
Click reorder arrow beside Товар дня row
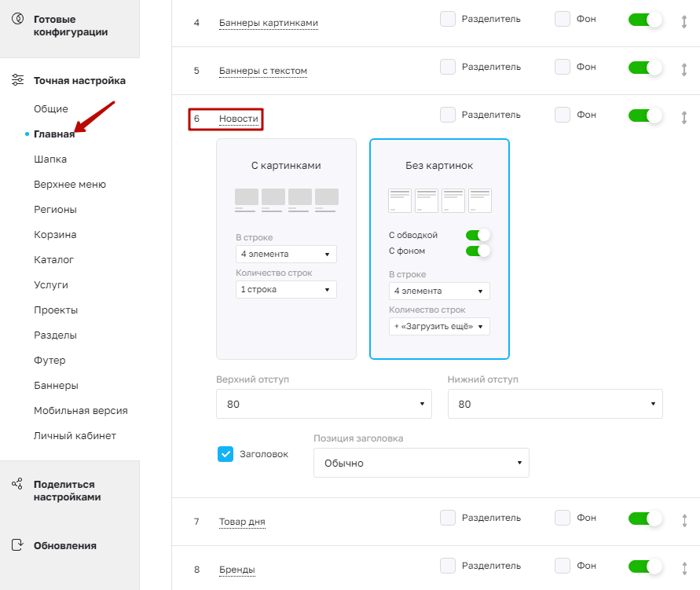[684, 520]
